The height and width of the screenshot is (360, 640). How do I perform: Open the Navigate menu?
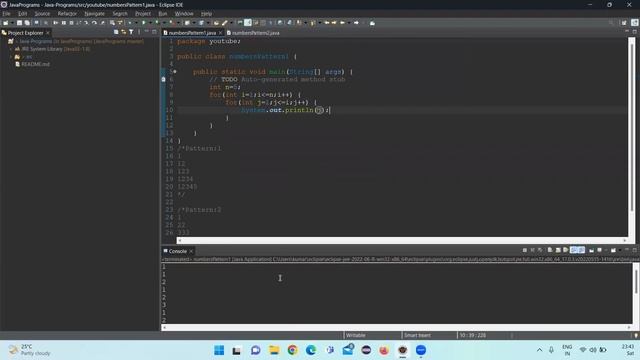click(x=94, y=13)
